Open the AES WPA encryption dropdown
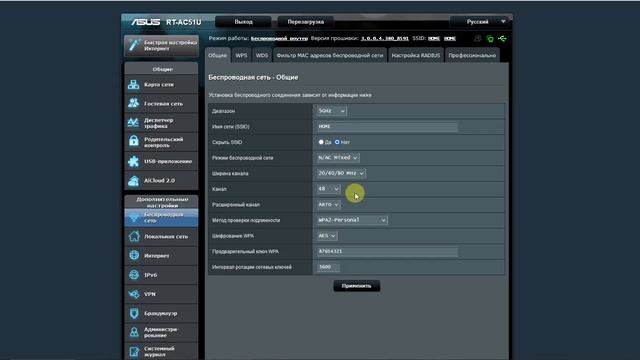The image size is (640, 360). pos(327,236)
